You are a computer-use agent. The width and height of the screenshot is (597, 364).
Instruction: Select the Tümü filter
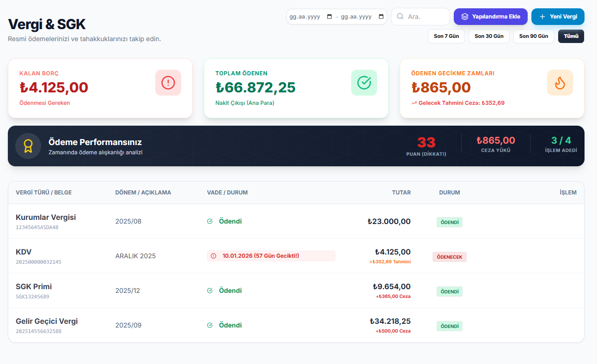[571, 36]
